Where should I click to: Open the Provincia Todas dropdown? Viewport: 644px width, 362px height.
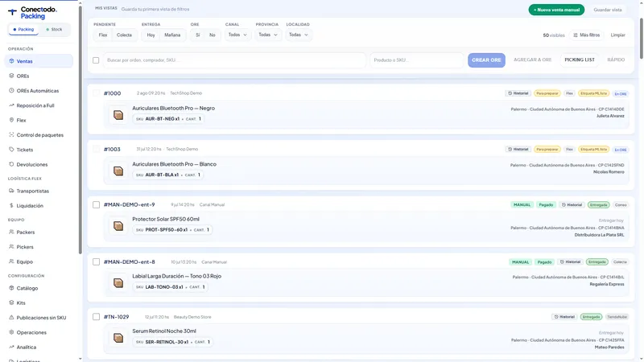(x=268, y=35)
